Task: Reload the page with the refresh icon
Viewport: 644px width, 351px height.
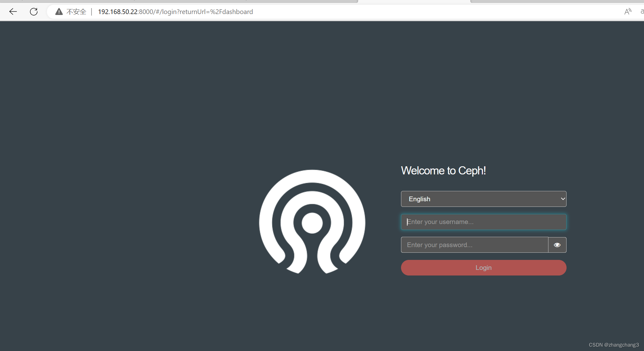Action: (x=34, y=12)
